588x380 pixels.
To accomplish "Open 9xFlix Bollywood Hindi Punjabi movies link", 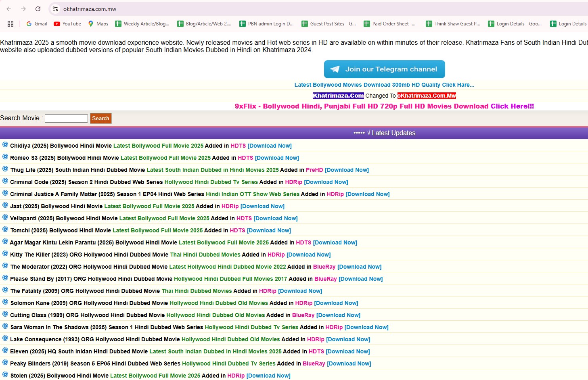I will tap(384, 106).
